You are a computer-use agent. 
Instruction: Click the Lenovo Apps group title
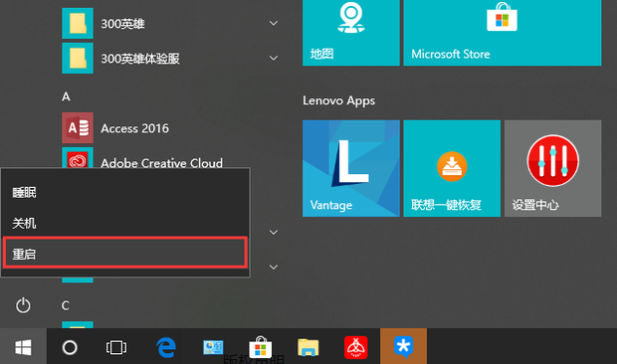(338, 101)
